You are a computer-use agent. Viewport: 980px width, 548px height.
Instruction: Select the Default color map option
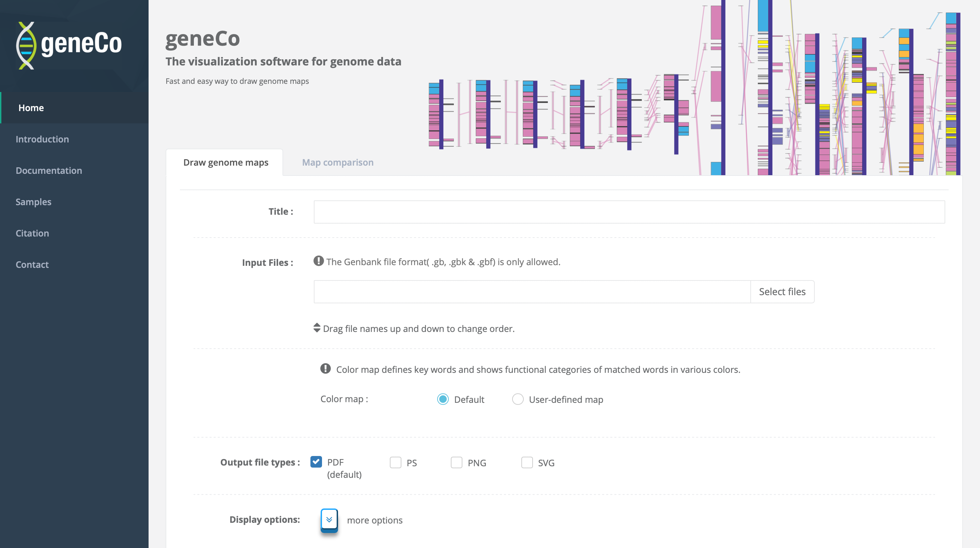pos(443,399)
